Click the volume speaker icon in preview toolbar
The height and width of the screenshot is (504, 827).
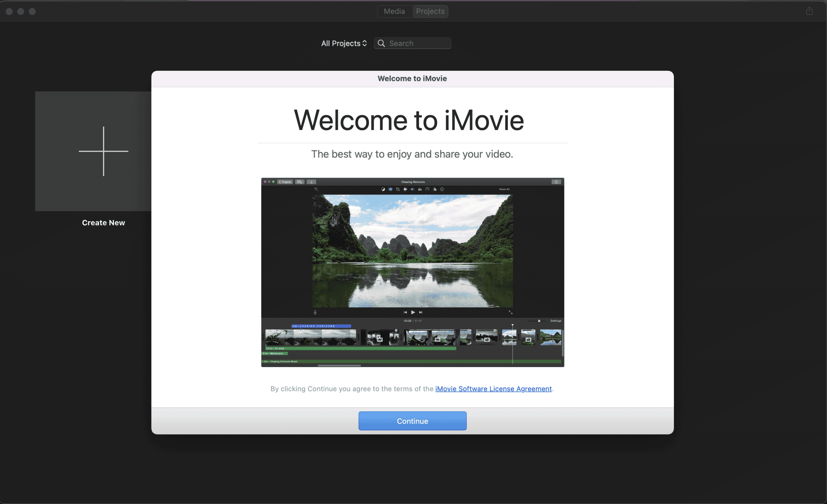coord(413,189)
